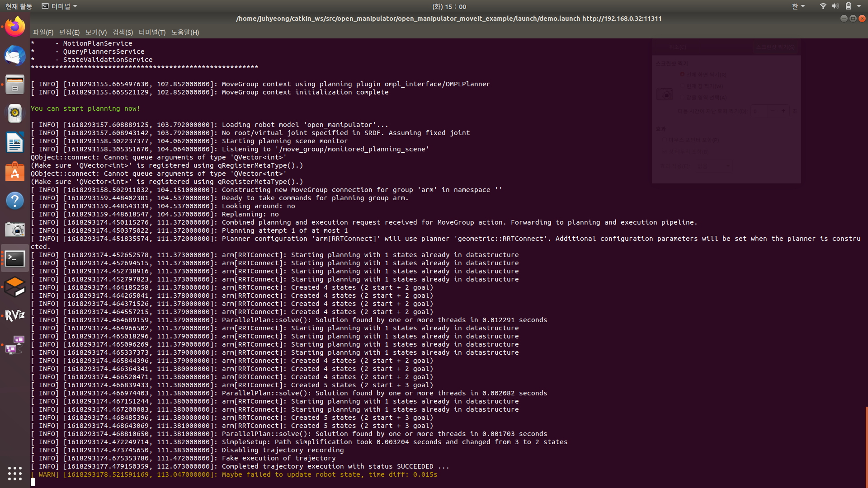Launch LibreOffice Writer from the dock

pos(15,142)
